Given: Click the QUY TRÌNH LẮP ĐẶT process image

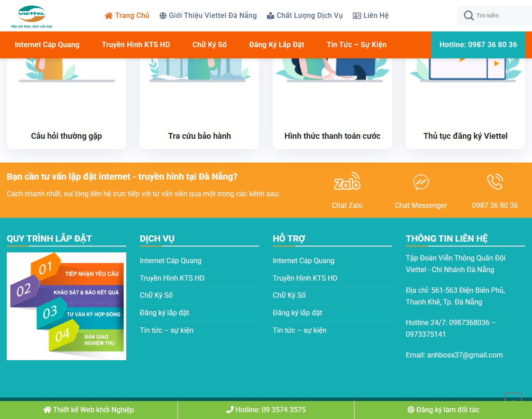Looking at the screenshot, I should coord(66,306).
